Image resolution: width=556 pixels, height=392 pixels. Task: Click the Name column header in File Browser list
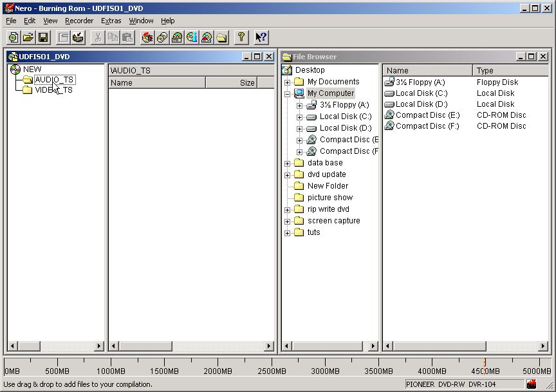click(427, 70)
